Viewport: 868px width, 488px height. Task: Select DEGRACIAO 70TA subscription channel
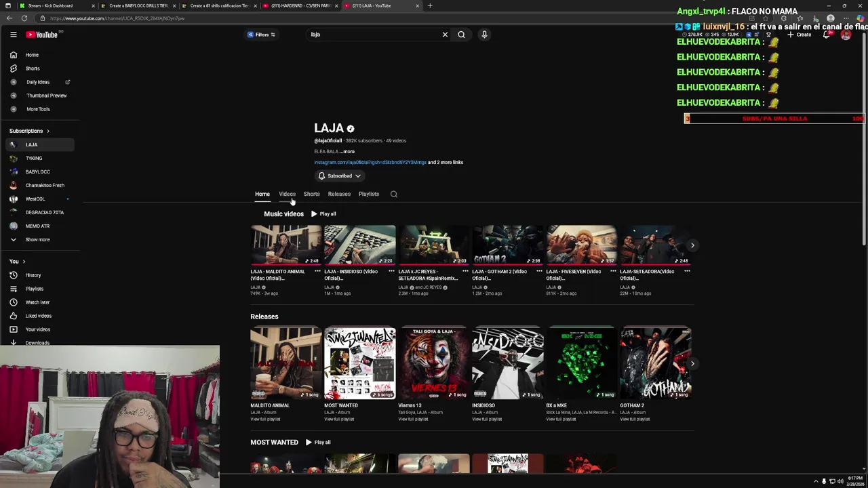point(39,212)
